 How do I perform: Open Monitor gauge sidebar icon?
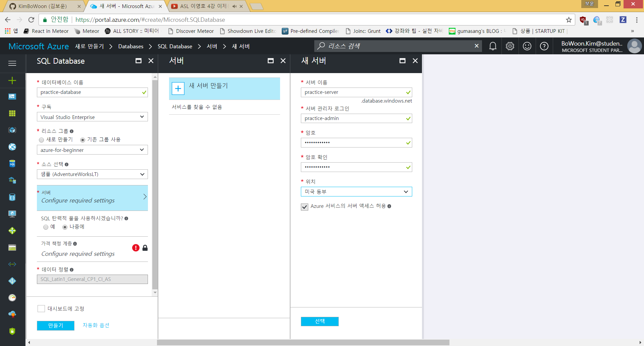click(12, 298)
